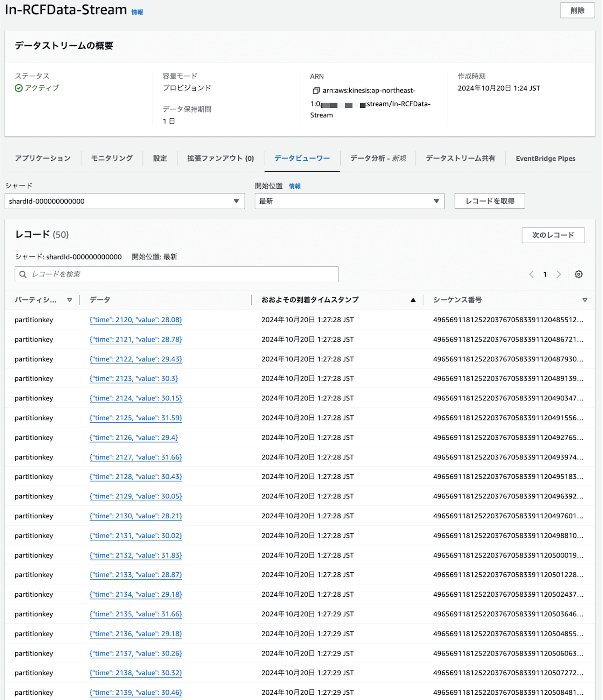Open record data for time 2126

click(x=134, y=438)
